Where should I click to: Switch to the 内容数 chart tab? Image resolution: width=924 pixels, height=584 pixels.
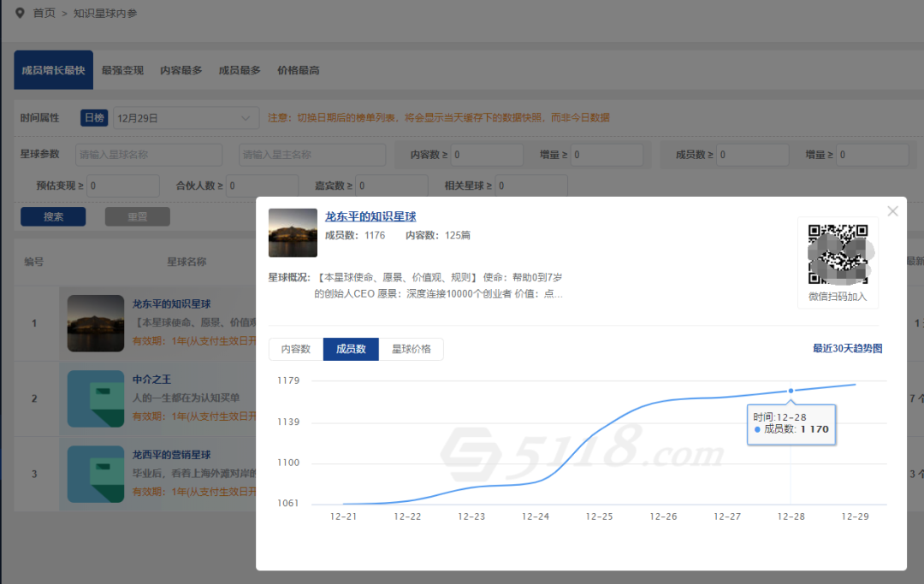(296, 350)
